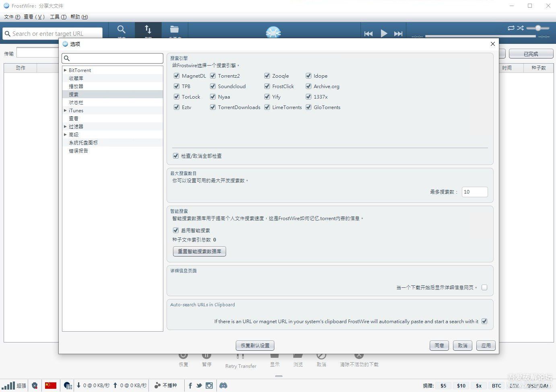Open the Transfers view icon
Image resolution: width=556 pixels, height=392 pixels.
148,30
